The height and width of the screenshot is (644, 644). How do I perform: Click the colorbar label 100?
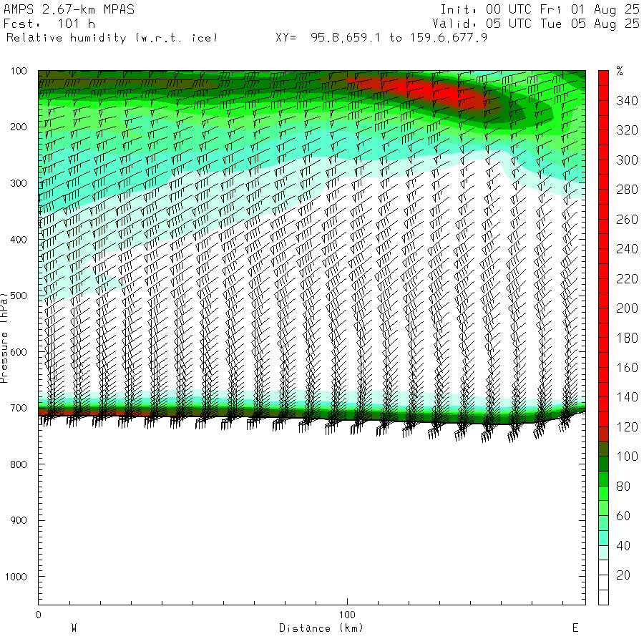(627, 457)
